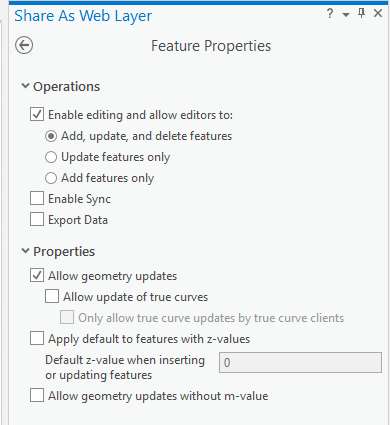Open the pane options dropdown arrow

tap(346, 15)
